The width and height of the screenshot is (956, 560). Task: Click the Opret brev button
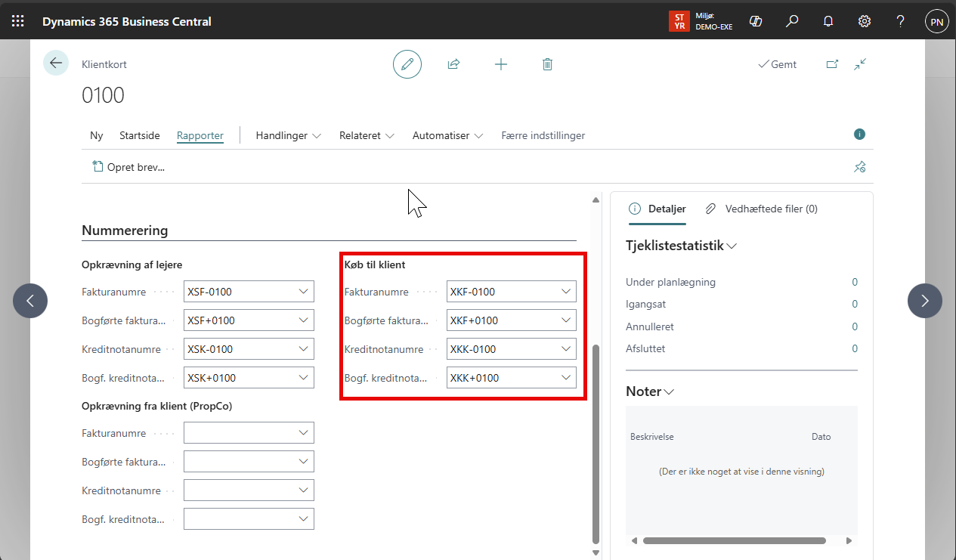point(128,167)
